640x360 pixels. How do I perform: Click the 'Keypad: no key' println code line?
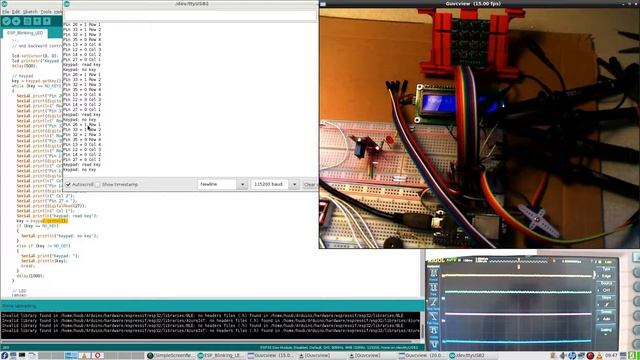tap(60, 236)
